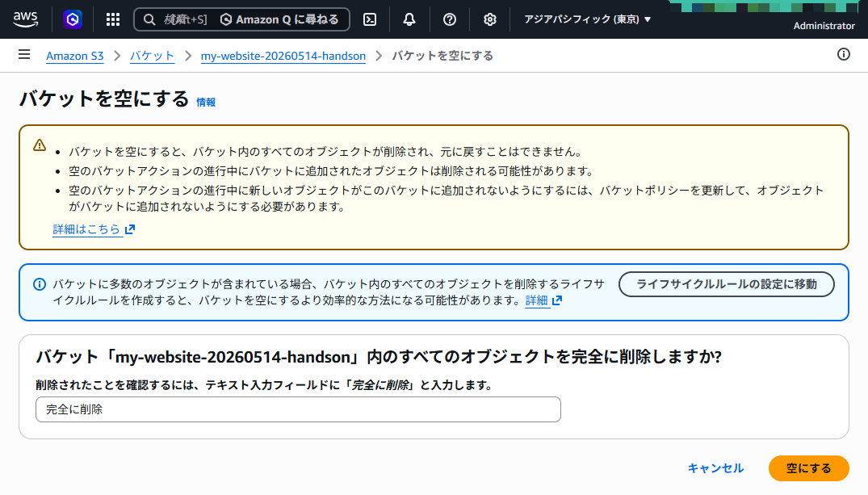Click the warning triangle icon in the alert box
This screenshot has width=868, height=495.
40,145
